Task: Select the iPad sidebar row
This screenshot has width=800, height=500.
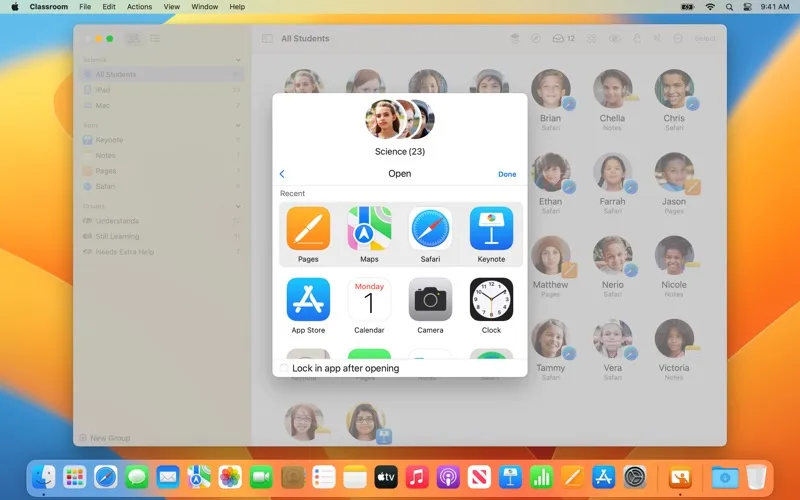Action: click(x=162, y=90)
